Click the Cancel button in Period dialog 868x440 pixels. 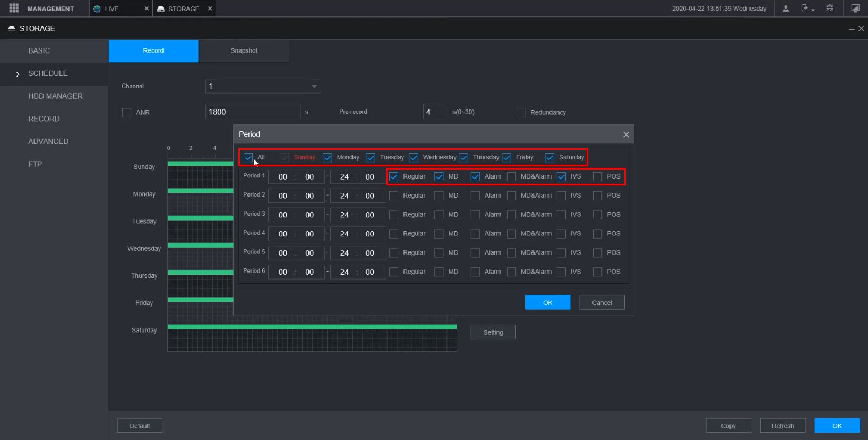coord(601,302)
